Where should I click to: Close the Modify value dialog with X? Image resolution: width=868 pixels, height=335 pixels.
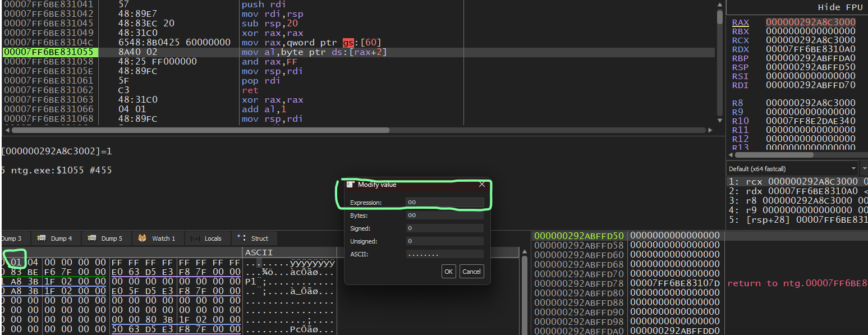coord(481,184)
